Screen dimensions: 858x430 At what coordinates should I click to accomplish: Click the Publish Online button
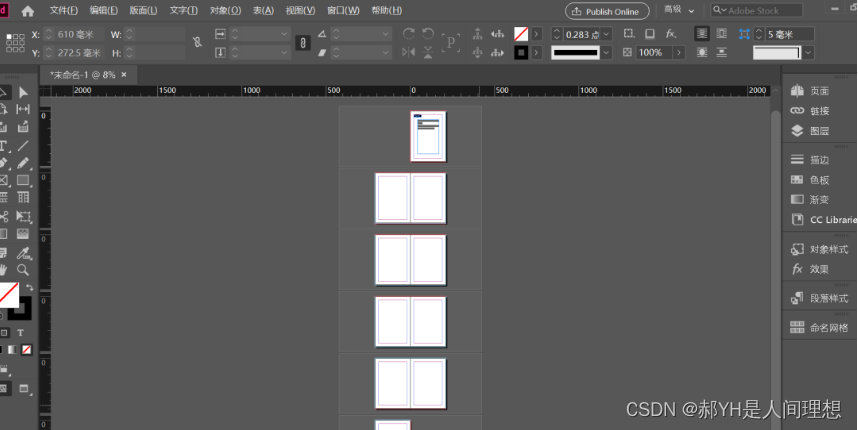click(x=607, y=11)
